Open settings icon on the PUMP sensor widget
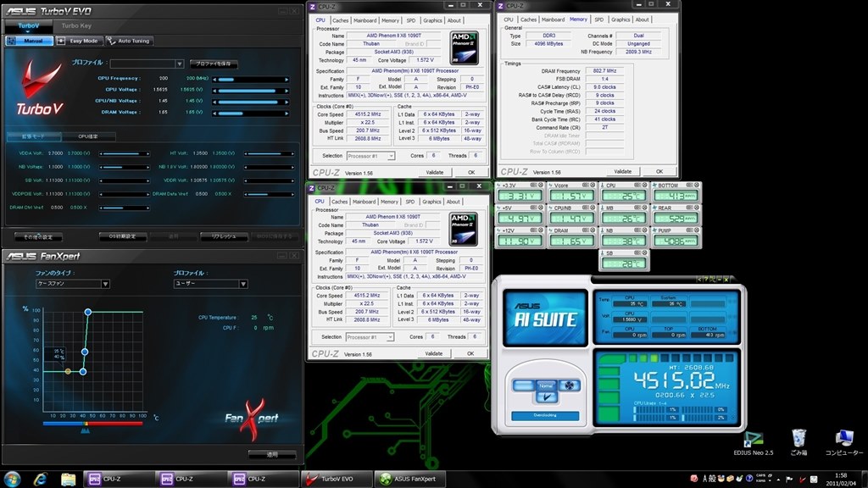868x488 pixels. click(x=690, y=230)
